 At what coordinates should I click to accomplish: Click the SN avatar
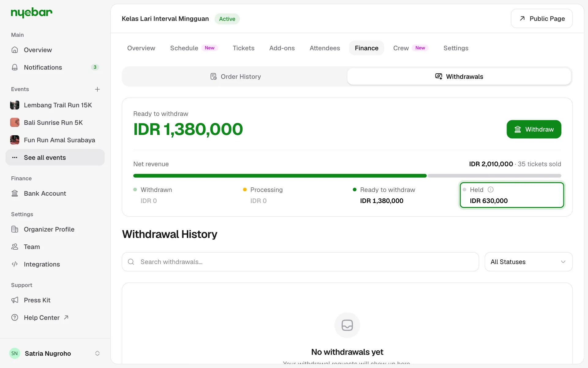(15, 353)
